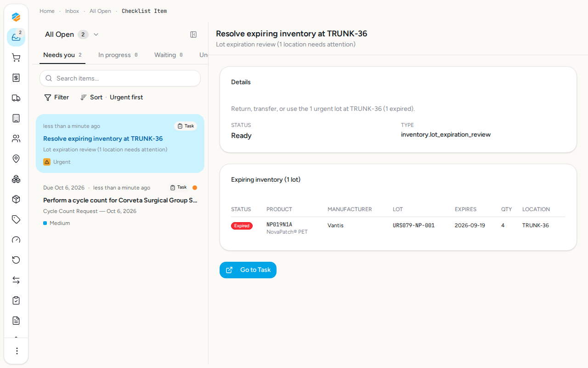Open the counter-clockwise arrow icon in sidebar
The image size is (588, 368).
click(16, 260)
